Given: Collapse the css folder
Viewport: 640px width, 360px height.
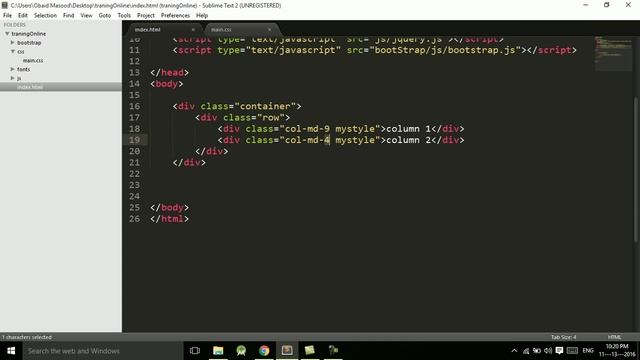Looking at the screenshot, I should pyautogui.click(x=12, y=51).
